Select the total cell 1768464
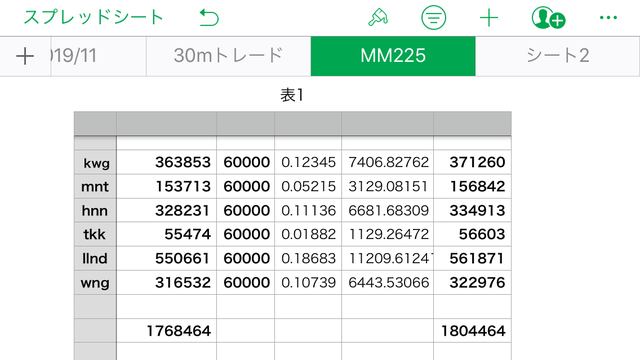The image size is (640, 360). 167,331
